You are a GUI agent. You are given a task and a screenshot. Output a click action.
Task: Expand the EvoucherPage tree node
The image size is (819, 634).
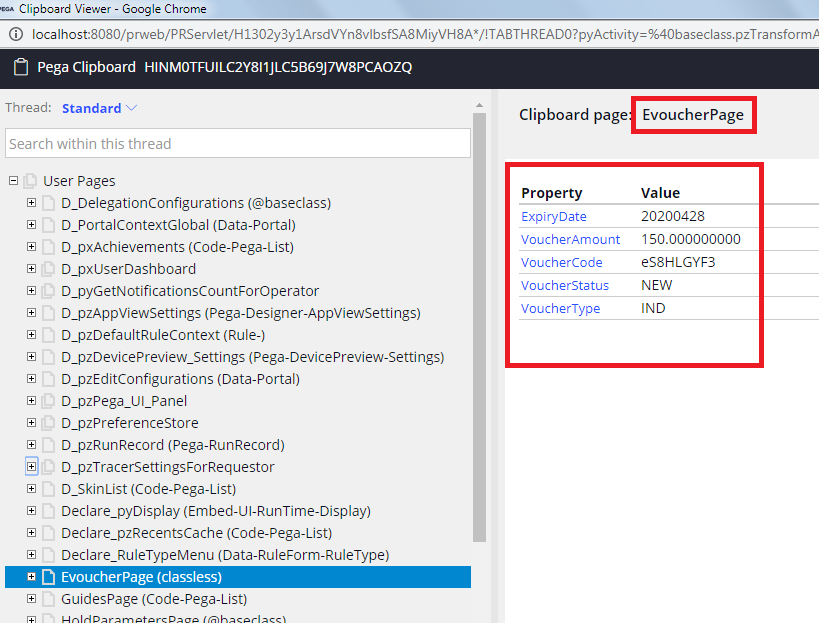[31, 576]
